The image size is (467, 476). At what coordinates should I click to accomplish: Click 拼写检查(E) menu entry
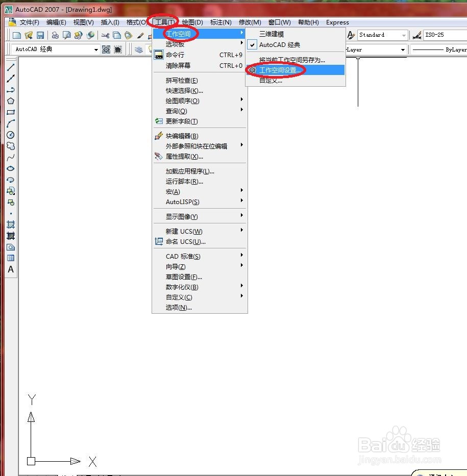pos(200,81)
